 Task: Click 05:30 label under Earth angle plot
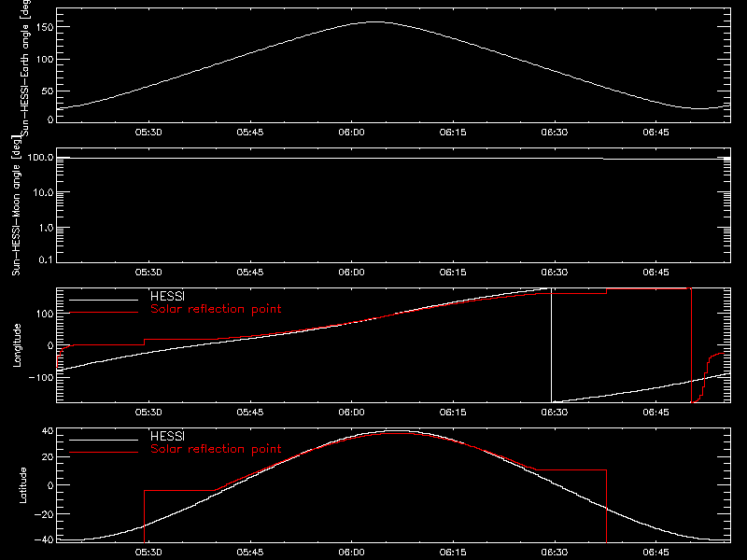click(x=148, y=132)
